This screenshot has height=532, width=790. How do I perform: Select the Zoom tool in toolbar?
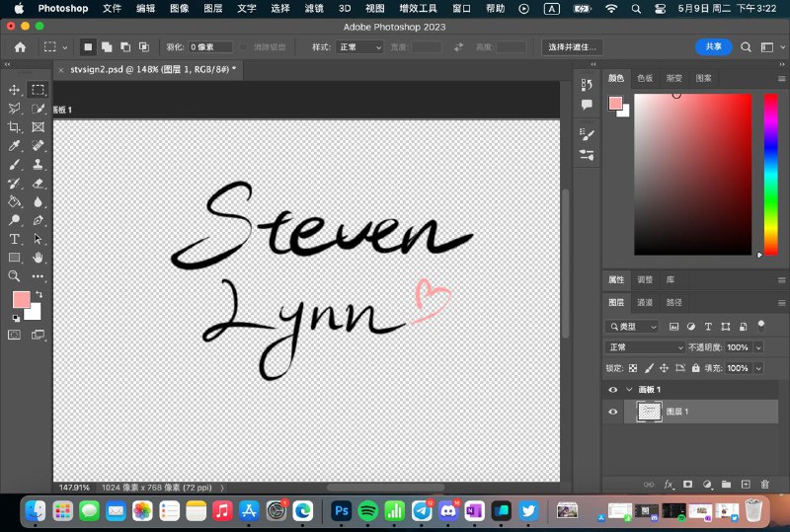coord(15,276)
